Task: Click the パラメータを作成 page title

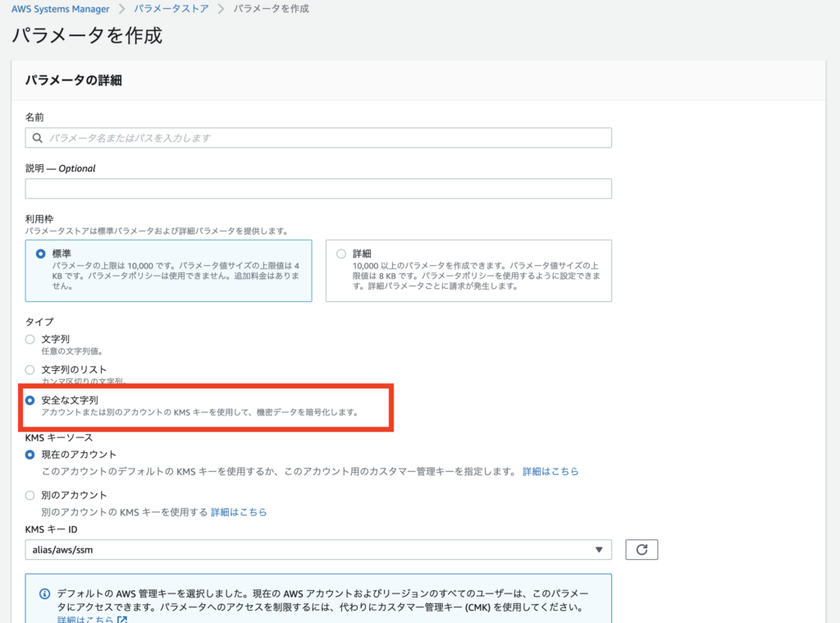Action: 87,35
